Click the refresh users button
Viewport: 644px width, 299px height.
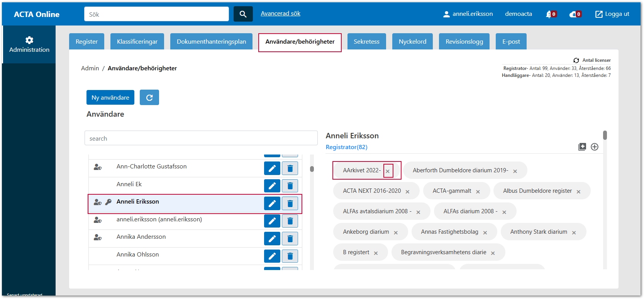coord(149,98)
